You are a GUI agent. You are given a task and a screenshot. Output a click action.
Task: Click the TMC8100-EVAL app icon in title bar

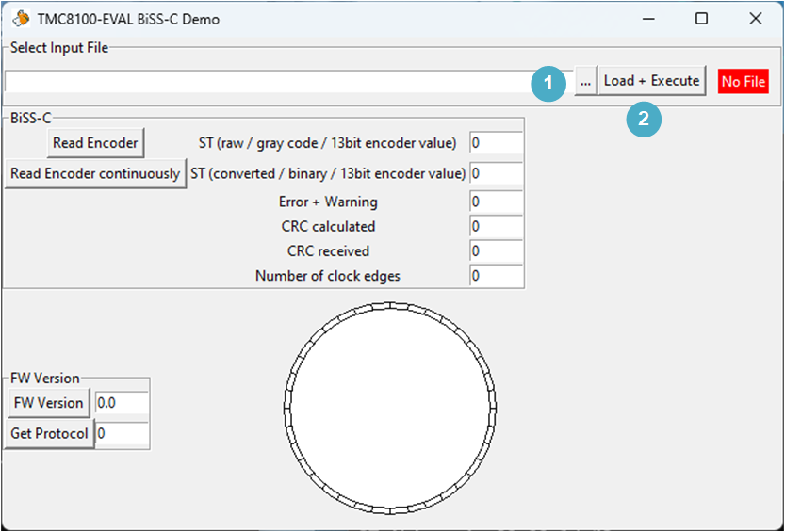21,19
